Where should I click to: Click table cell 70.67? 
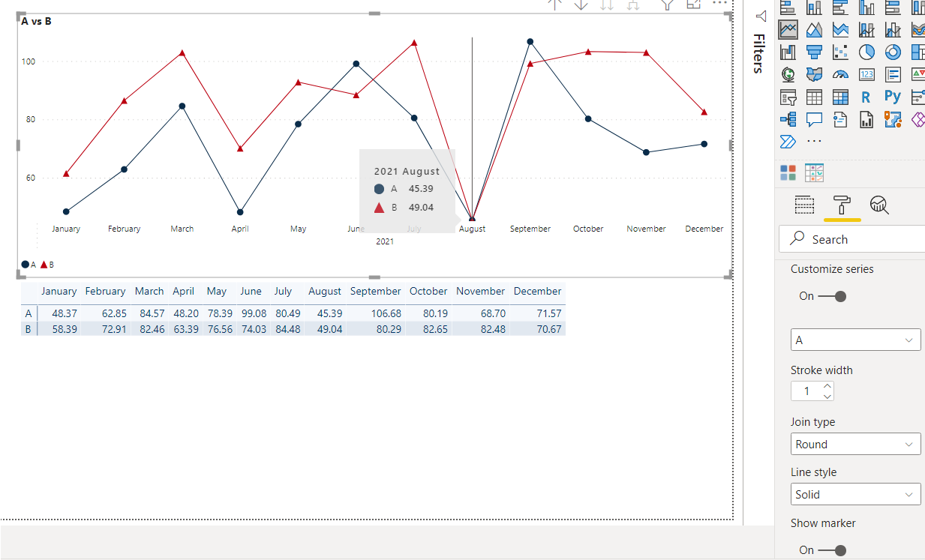(549, 329)
